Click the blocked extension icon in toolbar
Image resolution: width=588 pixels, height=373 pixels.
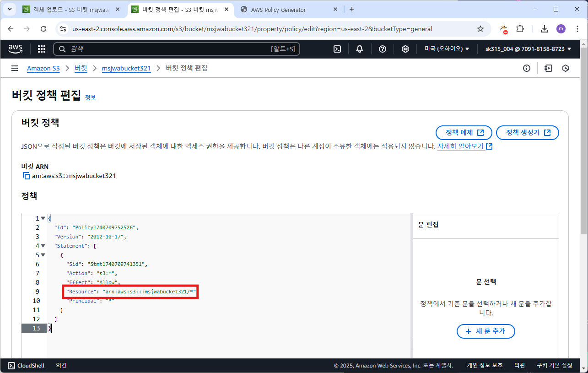[504, 29]
